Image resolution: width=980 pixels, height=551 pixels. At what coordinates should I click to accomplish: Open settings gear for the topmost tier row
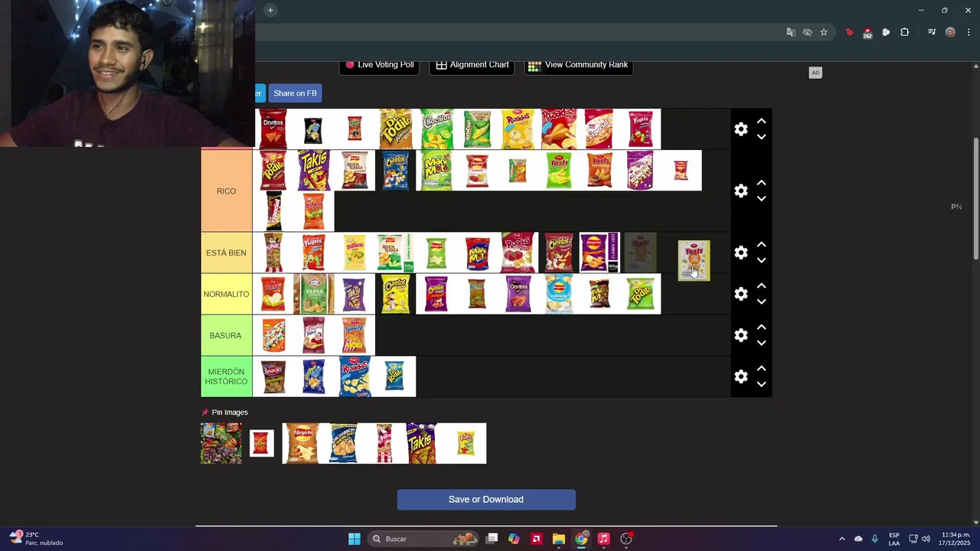coord(740,129)
